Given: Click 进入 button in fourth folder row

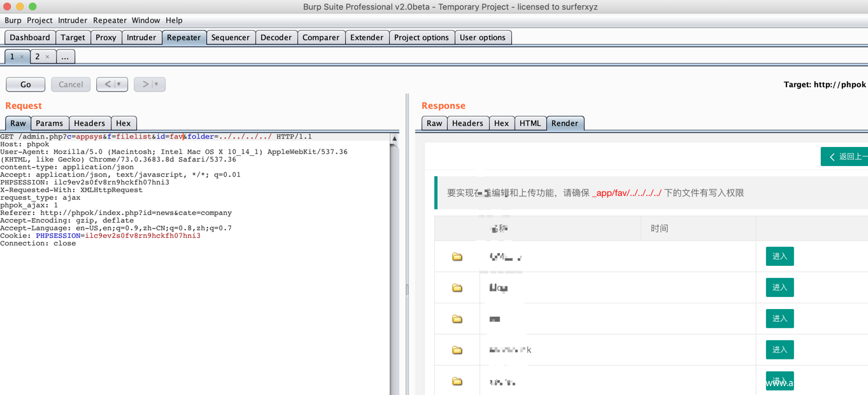Looking at the screenshot, I should click(779, 350).
